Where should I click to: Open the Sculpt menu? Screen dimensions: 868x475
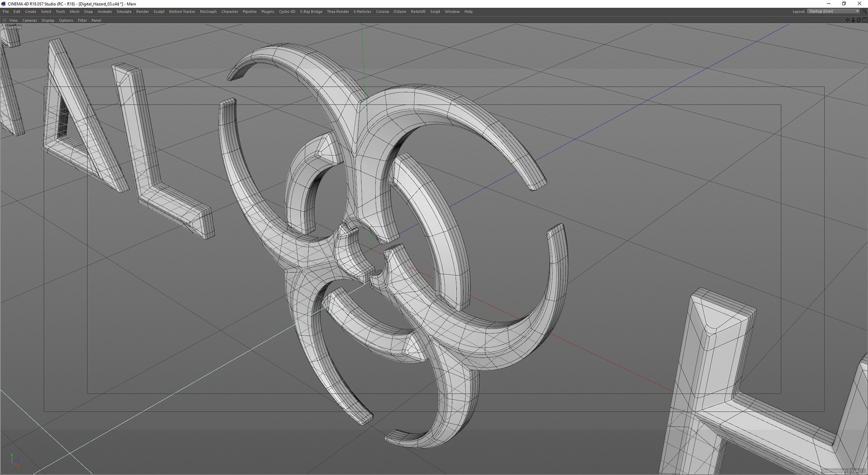pyautogui.click(x=159, y=12)
